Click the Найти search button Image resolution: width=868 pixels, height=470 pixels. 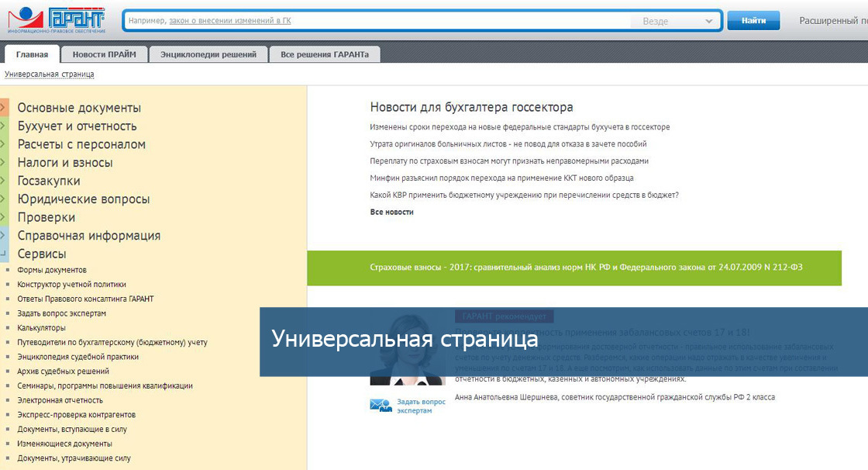[x=753, y=20]
